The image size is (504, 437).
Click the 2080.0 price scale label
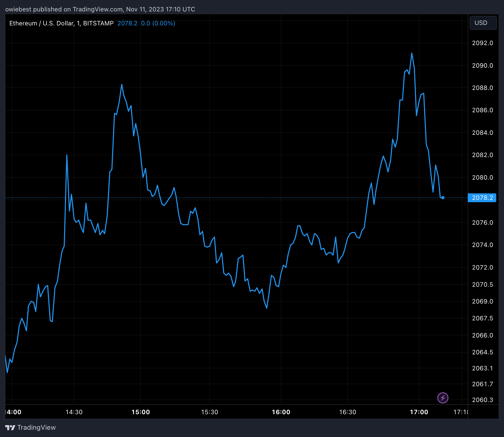point(482,178)
